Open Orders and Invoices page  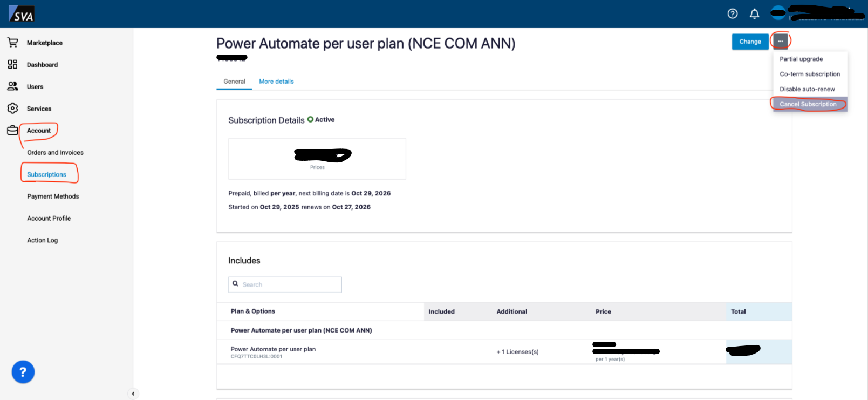[55, 153]
